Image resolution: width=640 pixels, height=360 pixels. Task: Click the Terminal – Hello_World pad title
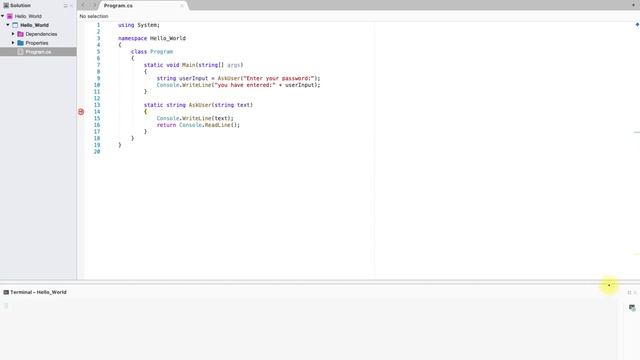pyautogui.click(x=38, y=292)
